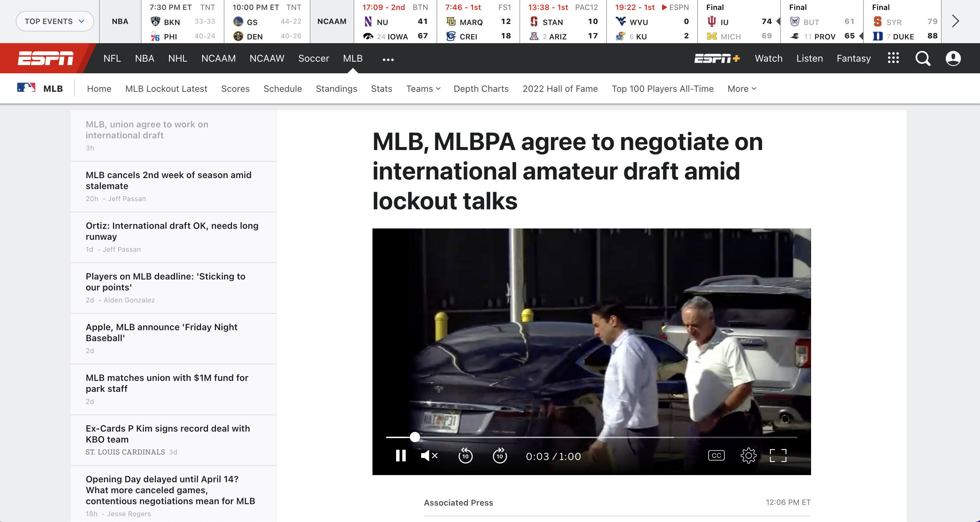
Task: Click the Marquette team logo
Action: pos(451,21)
